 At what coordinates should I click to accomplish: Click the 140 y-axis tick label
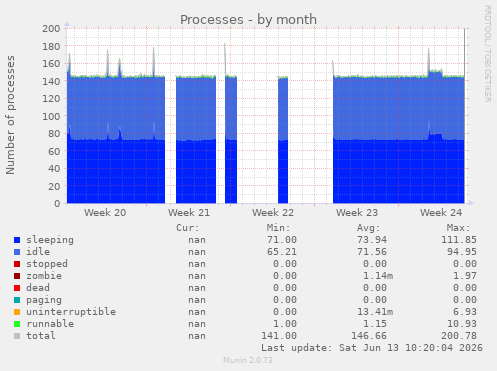click(x=51, y=81)
